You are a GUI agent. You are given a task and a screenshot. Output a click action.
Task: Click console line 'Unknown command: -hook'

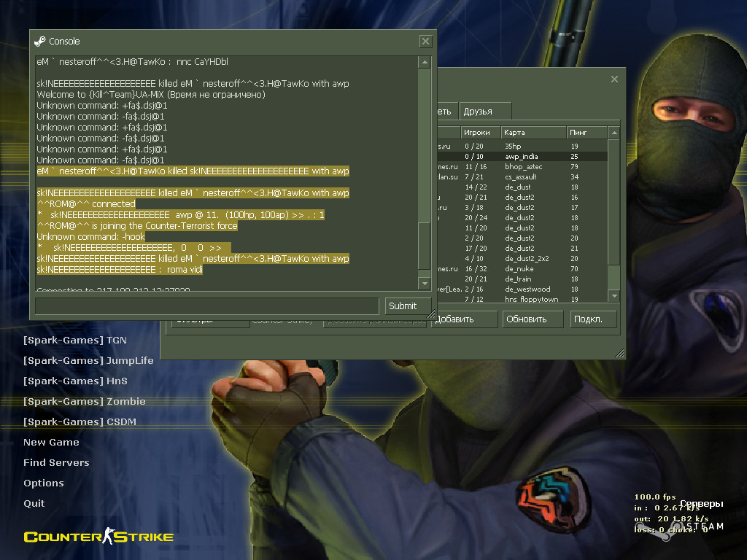90,237
